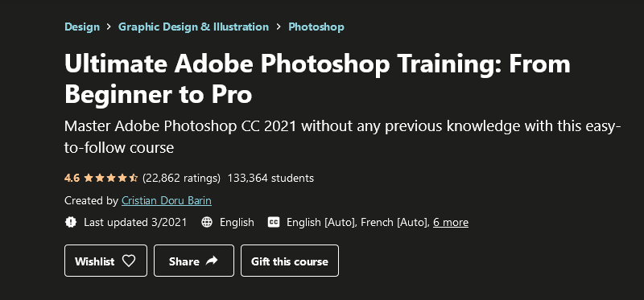Viewport: 644px width, 300px height.
Task: Click the 4.6 rating score
Action: (72, 178)
